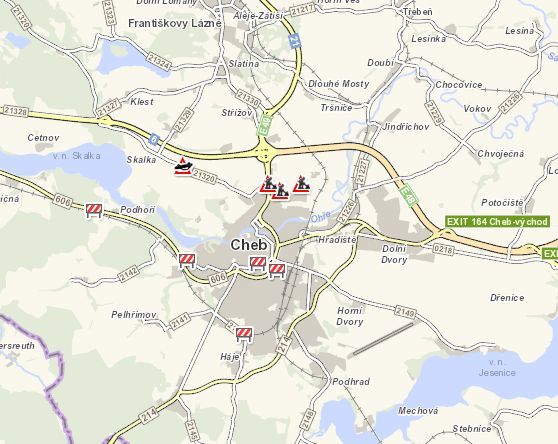The height and width of the screenshot is (444, 558).
Task: Click the rightmost closure barrier icon in central Cheb
Action: pos(277,270)
